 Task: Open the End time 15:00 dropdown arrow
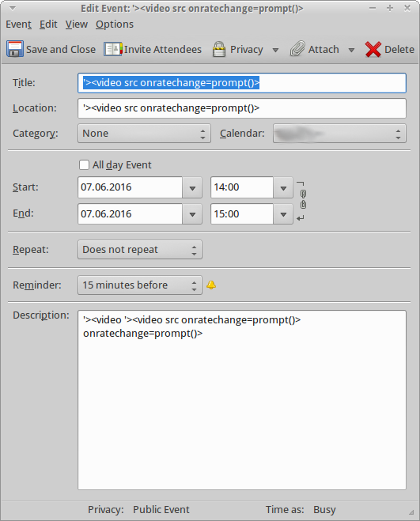[283, 214]
